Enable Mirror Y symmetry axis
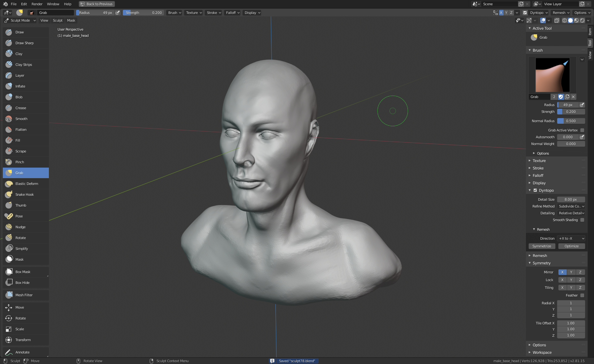 (571, 272)
